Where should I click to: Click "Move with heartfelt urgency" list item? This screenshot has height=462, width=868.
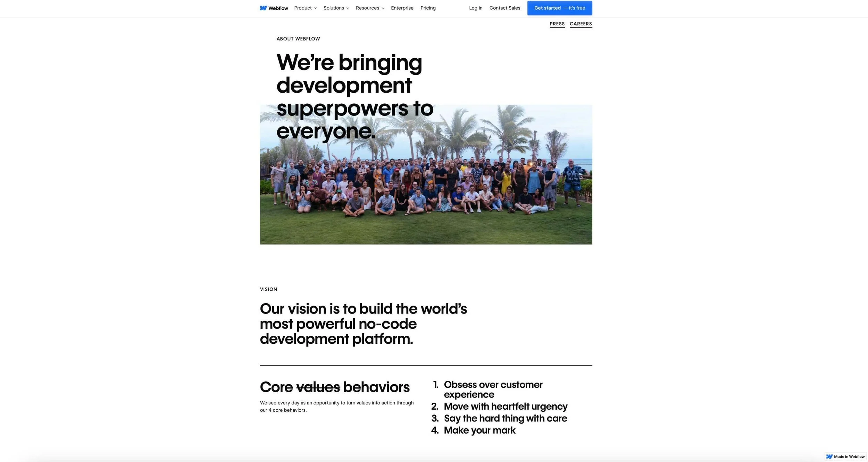505,406
